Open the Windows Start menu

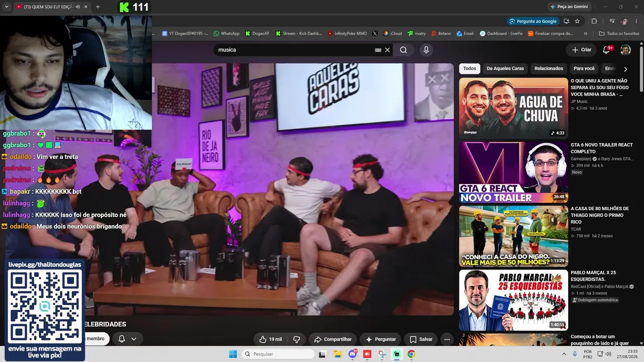click(233, 354)
